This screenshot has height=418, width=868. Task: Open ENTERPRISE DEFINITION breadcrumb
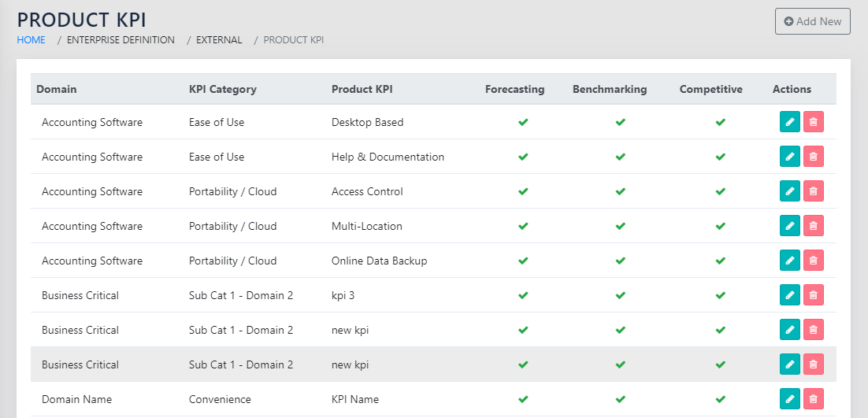[x=121, y=40]
